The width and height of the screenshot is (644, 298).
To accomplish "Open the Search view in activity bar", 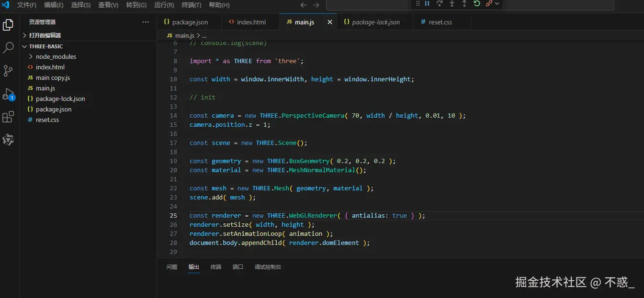I will tap(8, 47).
